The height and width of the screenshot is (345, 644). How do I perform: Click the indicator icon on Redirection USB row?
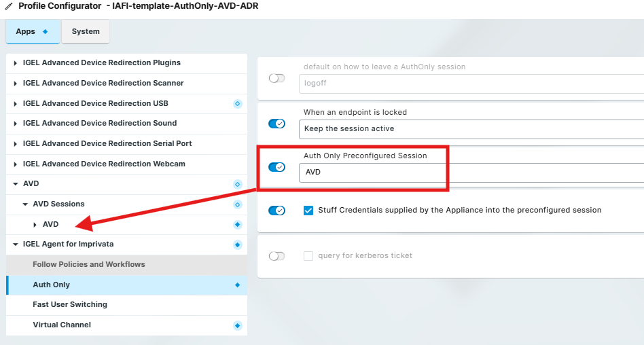pyautogui.click(x=237, y=104)
